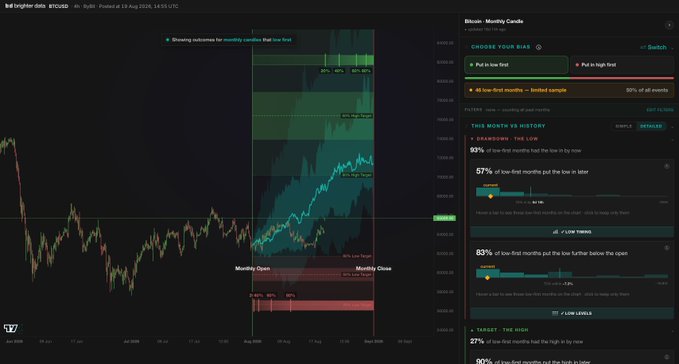Collapse This Month vs History chevron
The height and width of the screenshot is (364, 679).
(x=672, y=127)
